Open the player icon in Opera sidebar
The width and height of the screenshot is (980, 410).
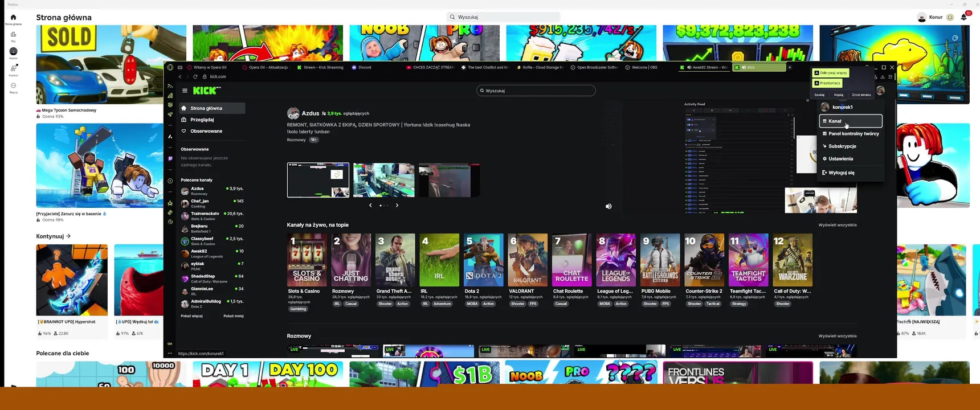[170, 181]
